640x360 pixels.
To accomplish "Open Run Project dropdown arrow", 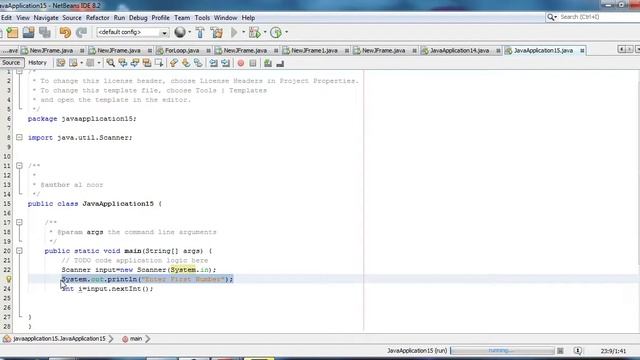I will [x=244, y=32].
